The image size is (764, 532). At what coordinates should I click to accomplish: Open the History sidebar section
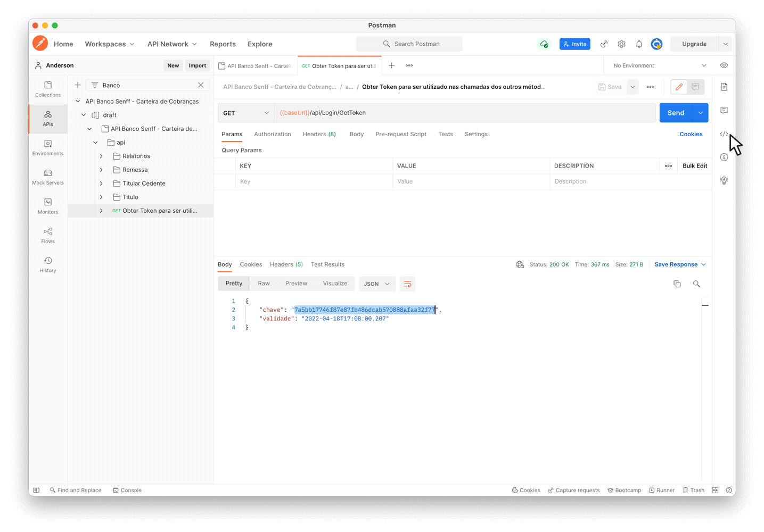tap(48, 264)
